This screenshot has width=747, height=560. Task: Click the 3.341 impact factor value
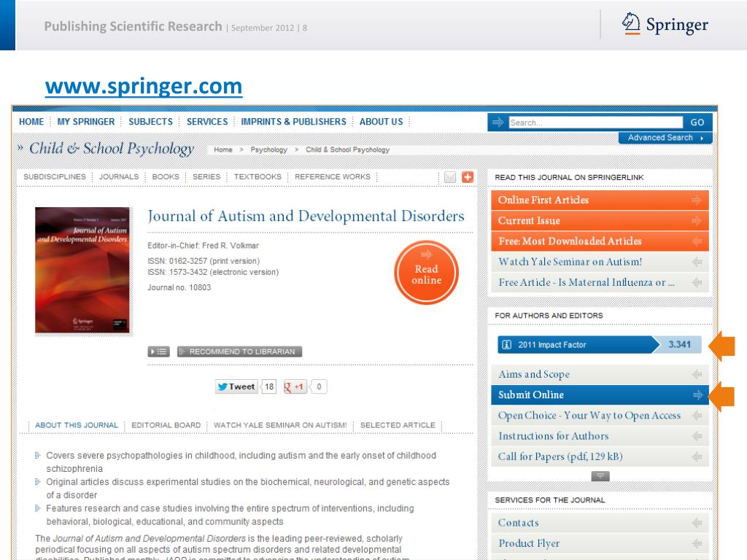coord(679,345)
